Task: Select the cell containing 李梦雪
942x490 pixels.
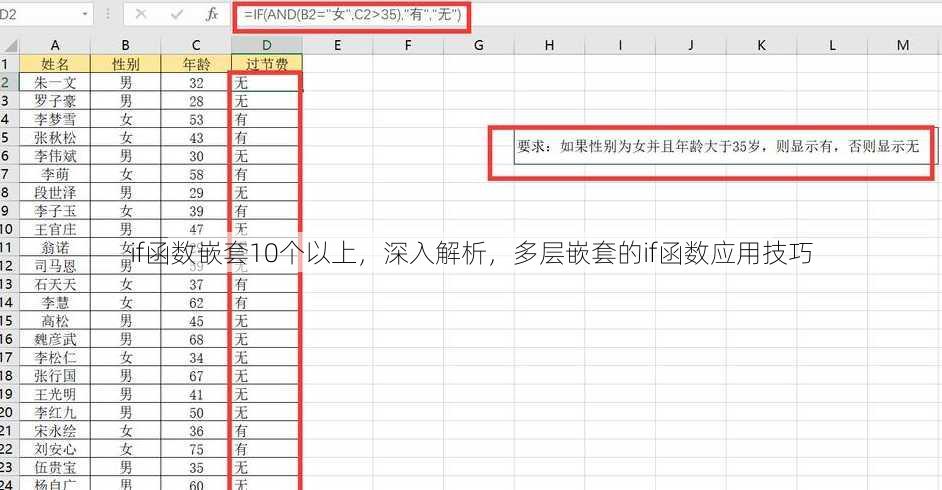Action: click(x=55, y=119)
